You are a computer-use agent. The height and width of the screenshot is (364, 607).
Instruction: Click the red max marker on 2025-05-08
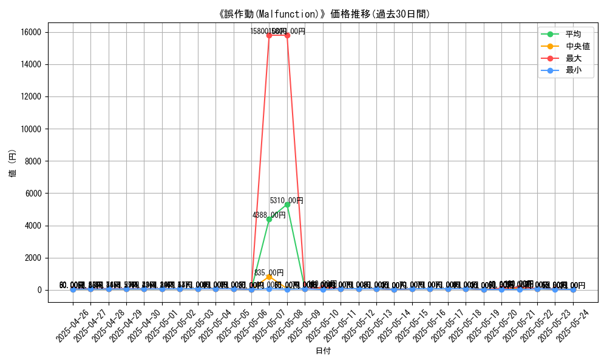click(x=287, y=35)
